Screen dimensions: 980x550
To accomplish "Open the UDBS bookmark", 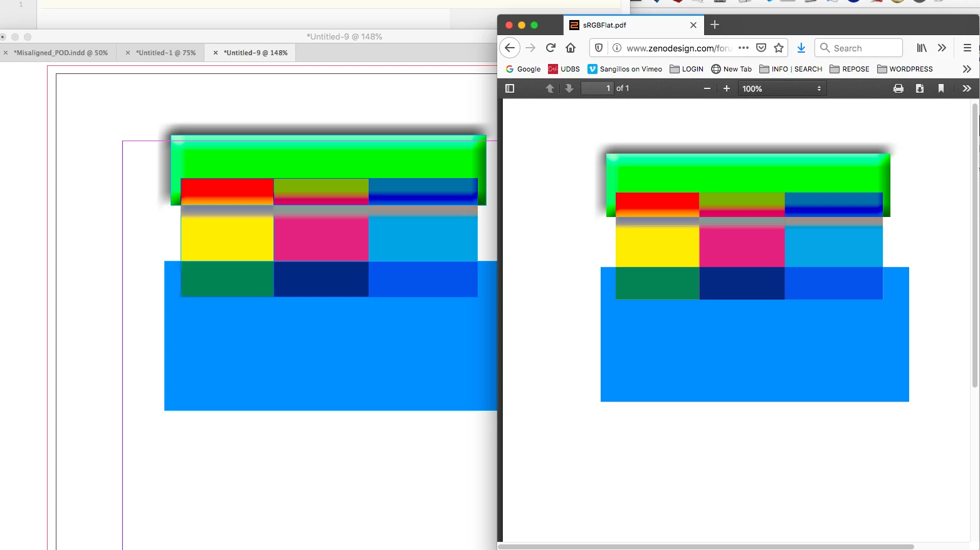I will click(564, 69).
